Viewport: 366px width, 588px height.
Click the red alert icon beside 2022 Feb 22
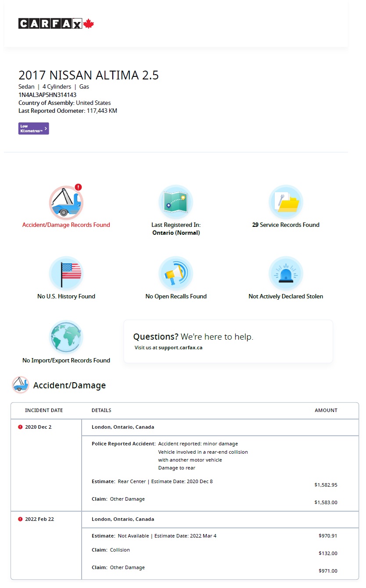point(20,519)
